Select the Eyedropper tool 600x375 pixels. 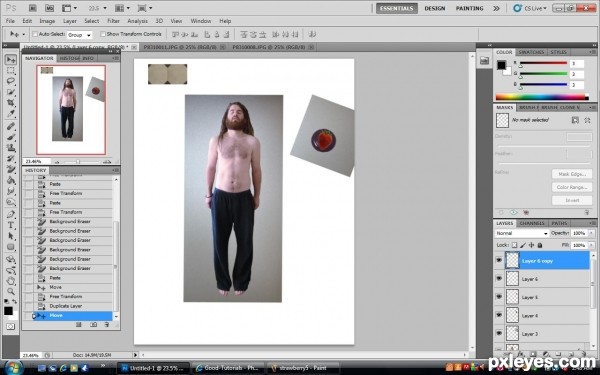[11, 114]
